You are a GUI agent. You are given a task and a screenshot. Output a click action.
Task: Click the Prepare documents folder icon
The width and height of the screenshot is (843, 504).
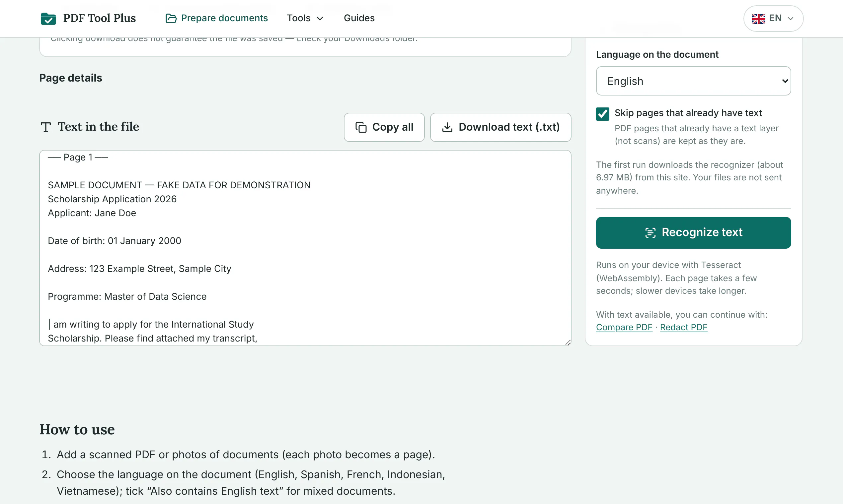[x=171, y=18]
